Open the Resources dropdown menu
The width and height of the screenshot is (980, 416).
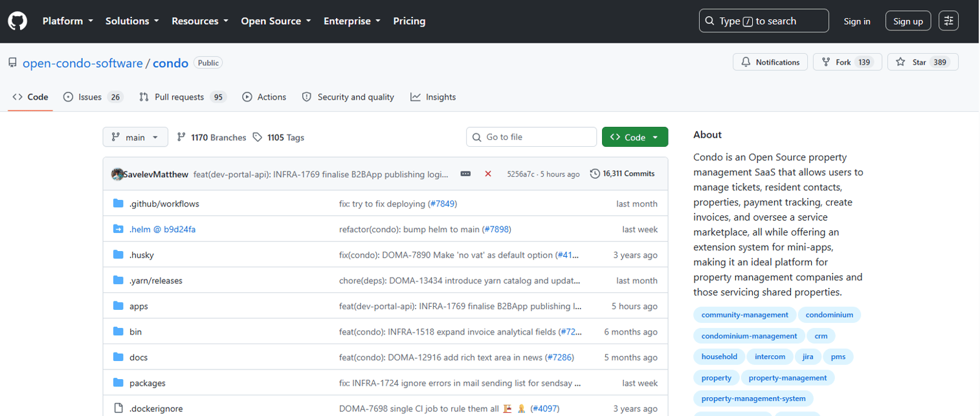pos(200,21)
